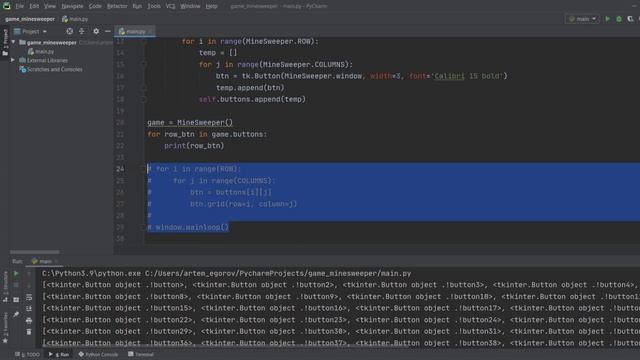Image resolution: width=640 pixels, height=360 pixels.
Task: Open the TODO tool window tab
Action: [x=27, y=354]
